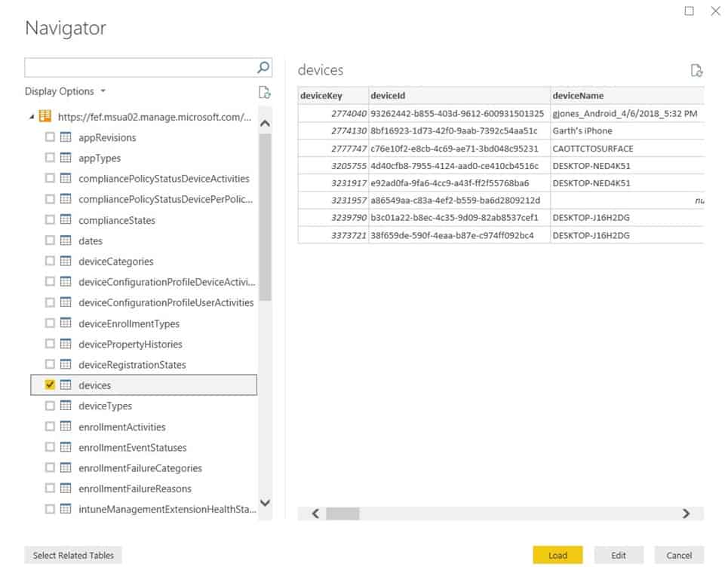Image resolution: width=728 pixels, height=579 pixels.
Task: Click the compliancePolicyStatusDeviceActivities table icon
Action: (x=66, y=178)
